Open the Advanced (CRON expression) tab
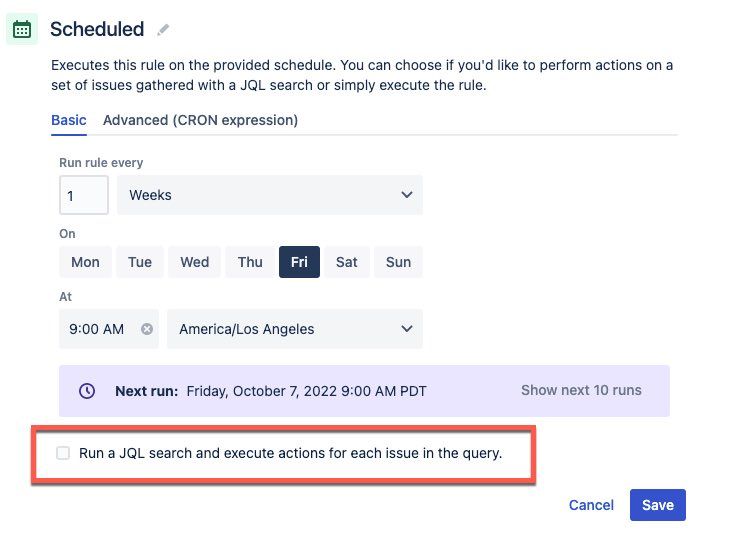The height and width of the screenshot is (560, 729). pyautogui.click(x=200, y=120)
